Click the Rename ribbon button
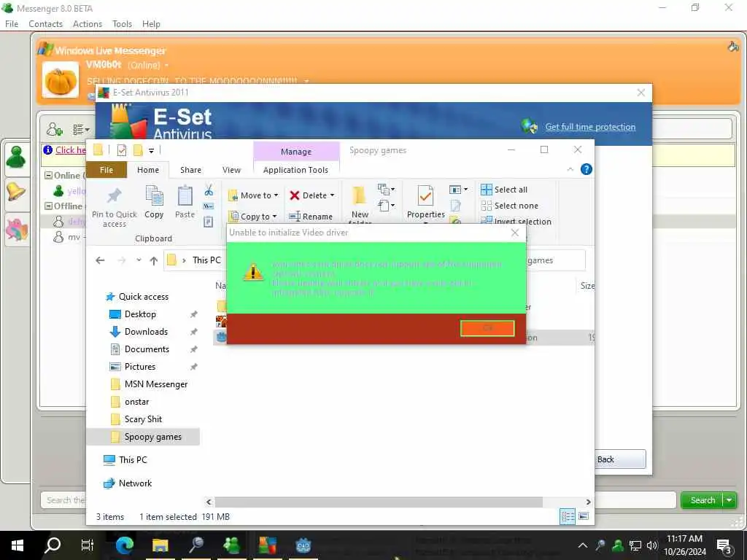Image resolution: width=747 pixels, height=560 pixels. pyautogui.click(x=311, y=216)
